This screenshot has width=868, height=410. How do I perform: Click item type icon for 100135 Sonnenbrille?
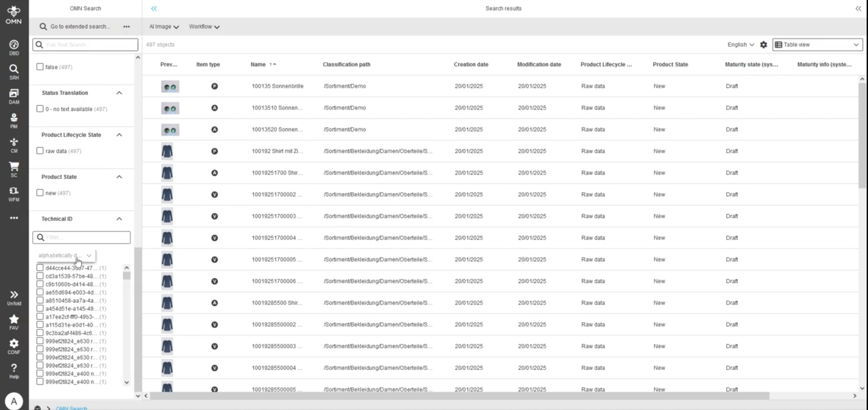(215, 86)
